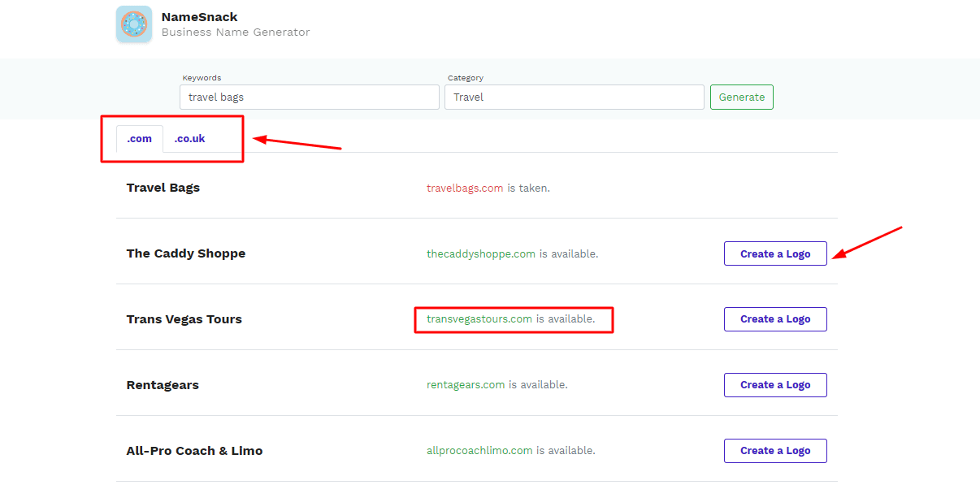The image size is (980, 498).
Task: Create a logo for Rentagears
Action: (x=775, y=385)
